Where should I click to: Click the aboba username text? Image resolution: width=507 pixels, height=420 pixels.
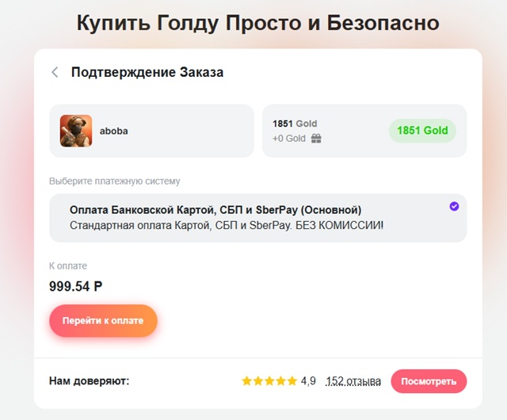tap(114, 131)
